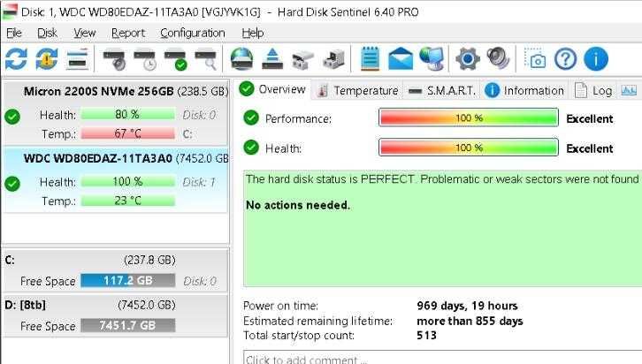This screenshot has width=642, height=364.
Task: Switch to the Temperature tab
Action: (x=358, y=90)
